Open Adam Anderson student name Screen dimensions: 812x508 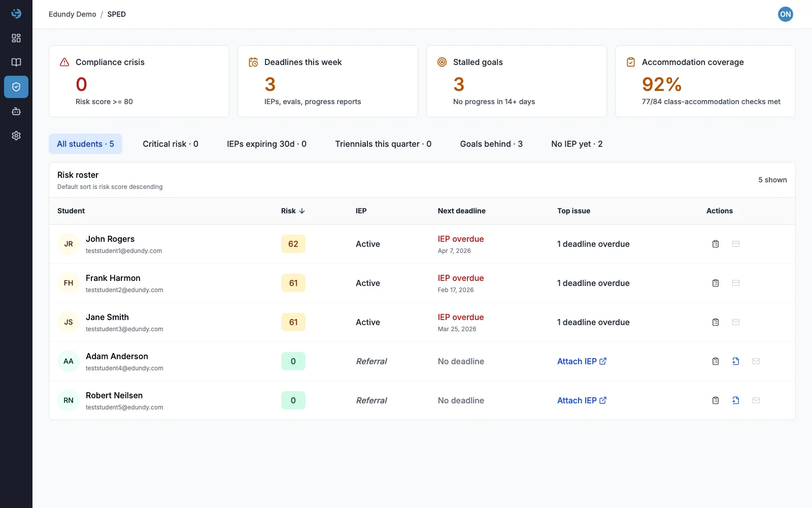coord(117,356)
